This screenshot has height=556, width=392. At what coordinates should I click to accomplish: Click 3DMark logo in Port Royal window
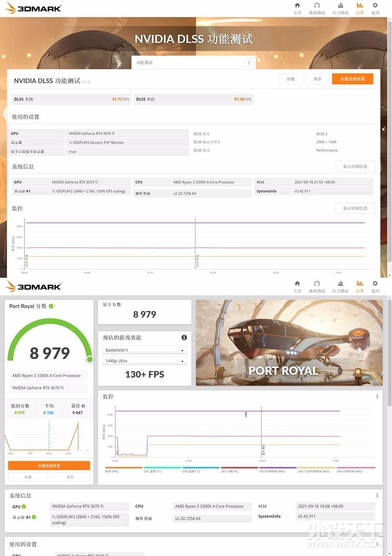(34, 286)
